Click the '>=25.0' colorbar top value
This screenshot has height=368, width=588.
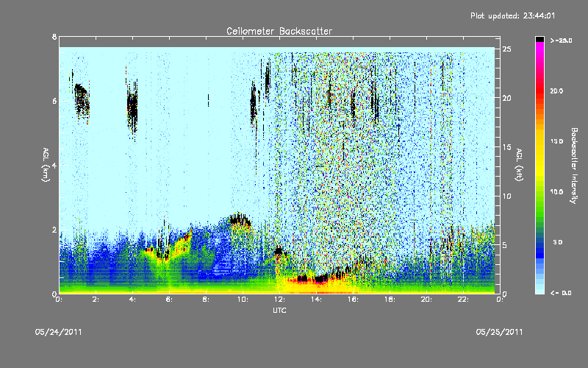click(561, 40)
